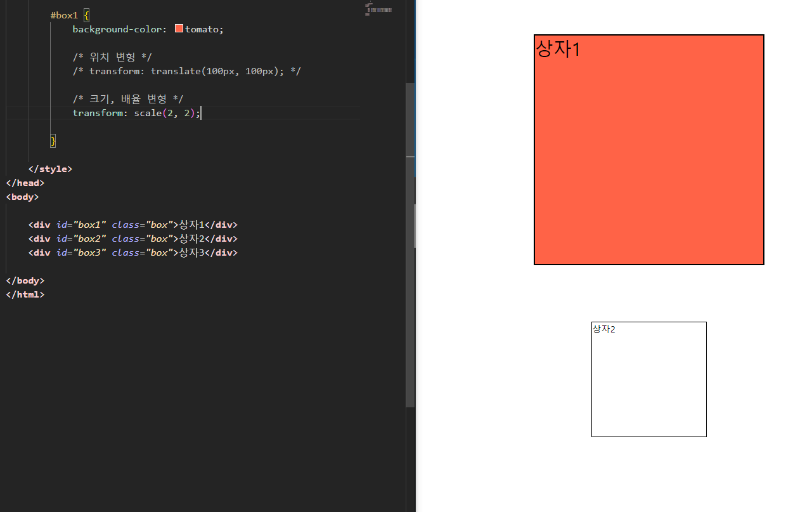Click the closing </style> tag

(50, 169)
